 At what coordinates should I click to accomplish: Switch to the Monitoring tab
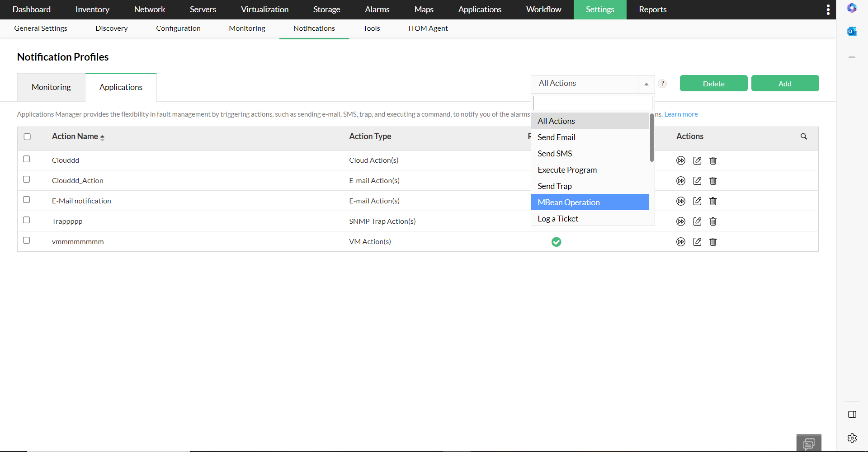pyautogui.click(x=51, y=87)
